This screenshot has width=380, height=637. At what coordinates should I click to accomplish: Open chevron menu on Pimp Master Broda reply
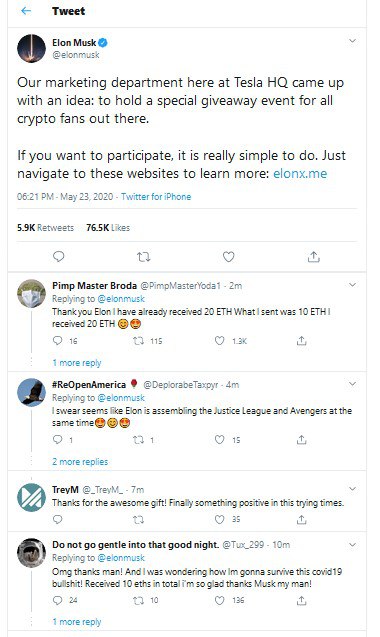352,285
